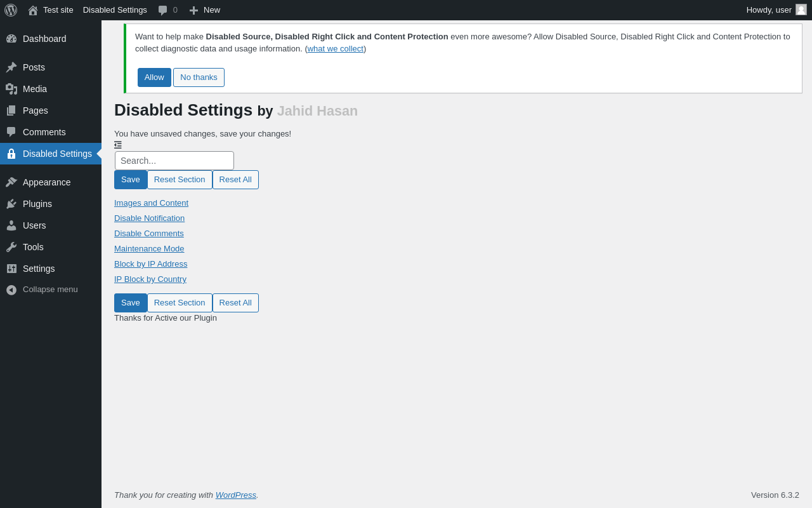Focus the Search settings field

(x=174, y=161)
